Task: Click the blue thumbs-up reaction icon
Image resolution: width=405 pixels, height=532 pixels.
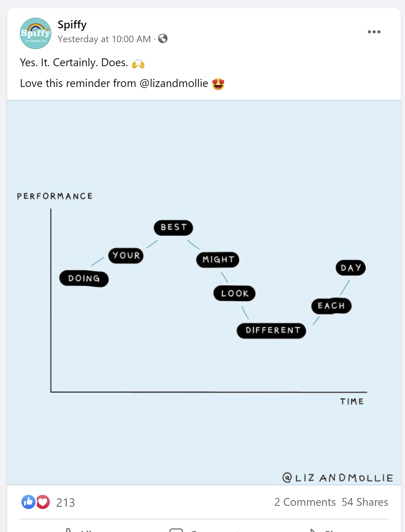Action: pos(28,502)
